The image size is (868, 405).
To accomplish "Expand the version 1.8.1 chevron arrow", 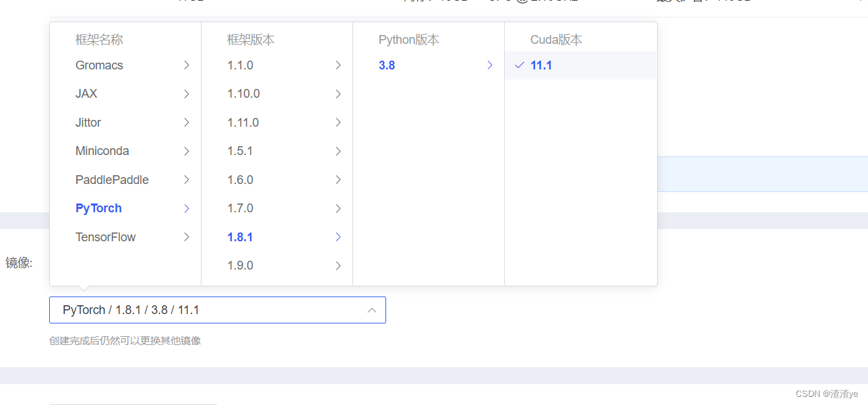I will pos(338,237).
